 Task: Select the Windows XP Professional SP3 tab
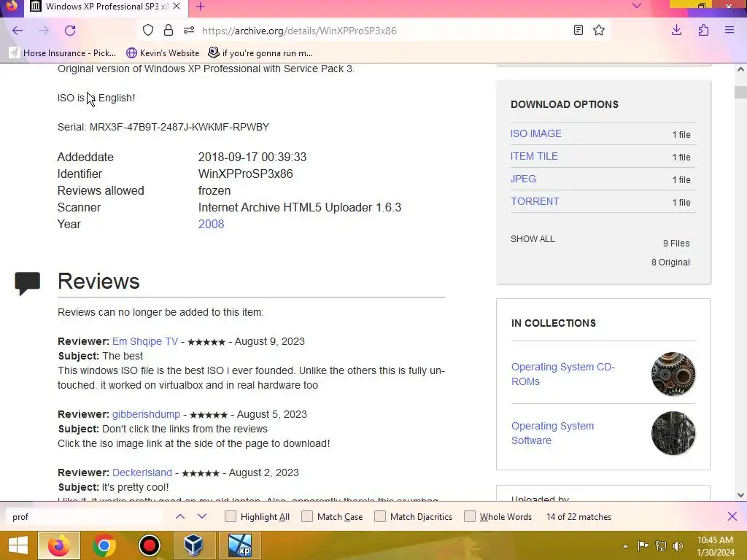coord(106,7)
